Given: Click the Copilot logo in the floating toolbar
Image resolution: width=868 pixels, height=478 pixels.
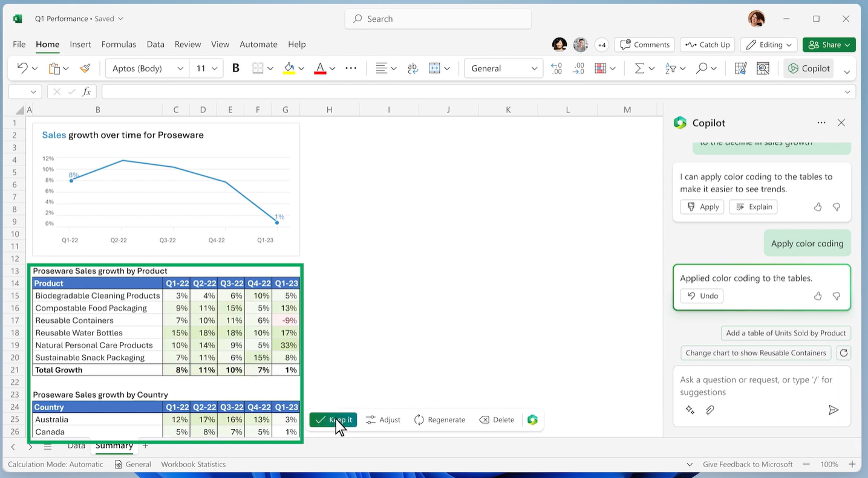Looking at the screenshot, I should coord(532,419).
